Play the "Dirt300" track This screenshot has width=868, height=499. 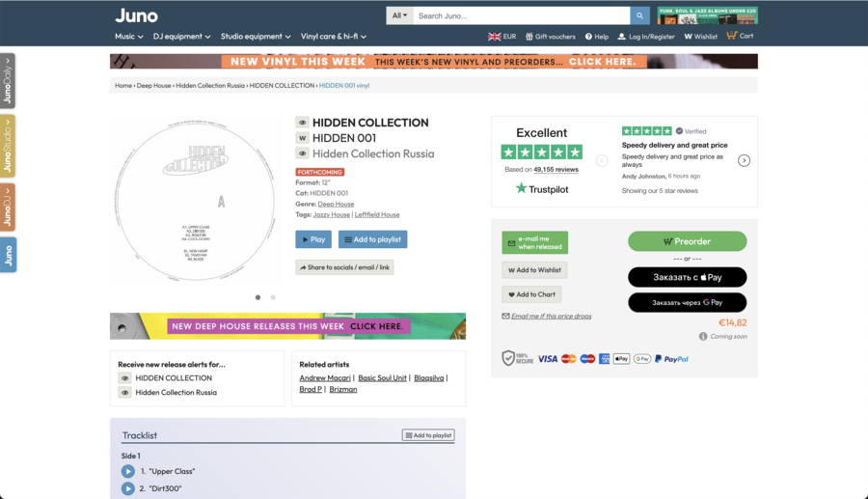point(128,489)
